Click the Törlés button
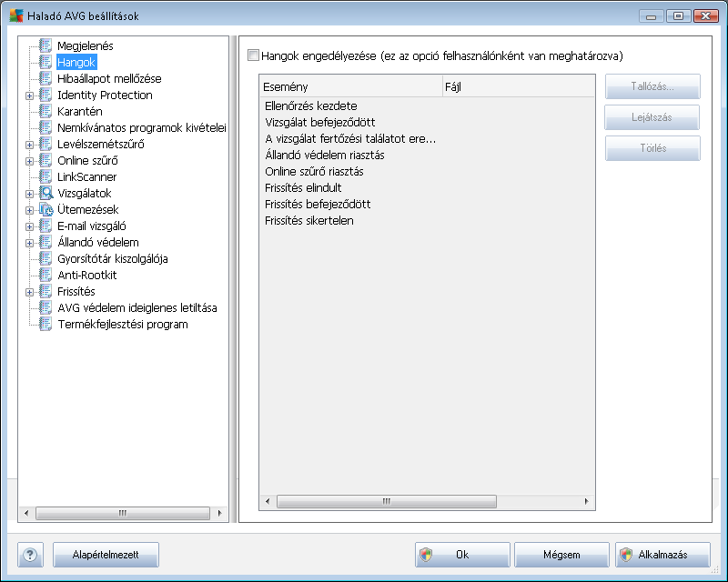 (x=652, y=148)
